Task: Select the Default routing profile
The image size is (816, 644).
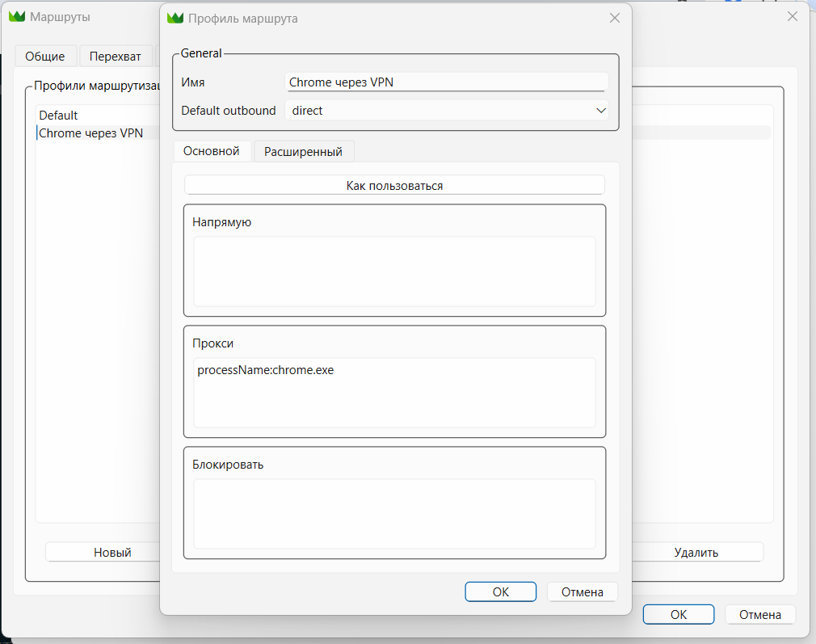Action: (x=58, y=116)
